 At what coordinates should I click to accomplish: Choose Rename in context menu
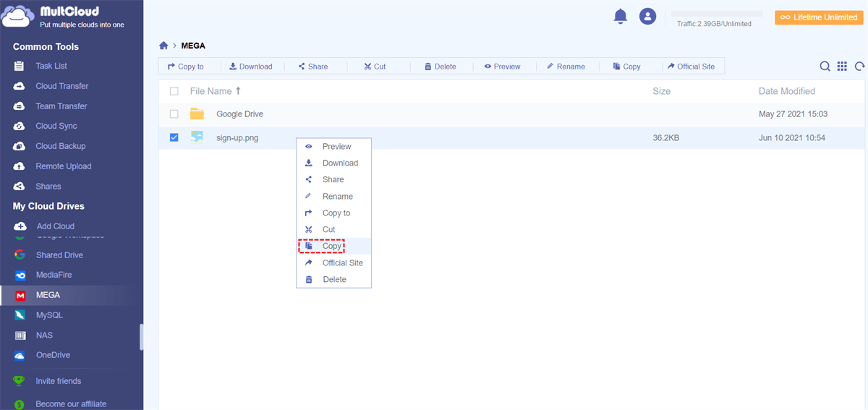(333, 197)
